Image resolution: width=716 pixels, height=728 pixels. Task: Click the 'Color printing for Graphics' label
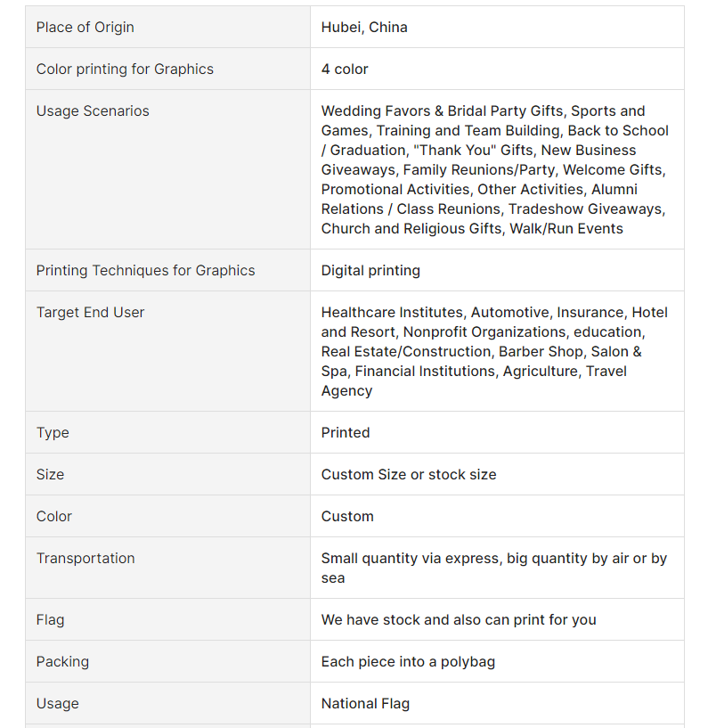[x=125, y=70]
